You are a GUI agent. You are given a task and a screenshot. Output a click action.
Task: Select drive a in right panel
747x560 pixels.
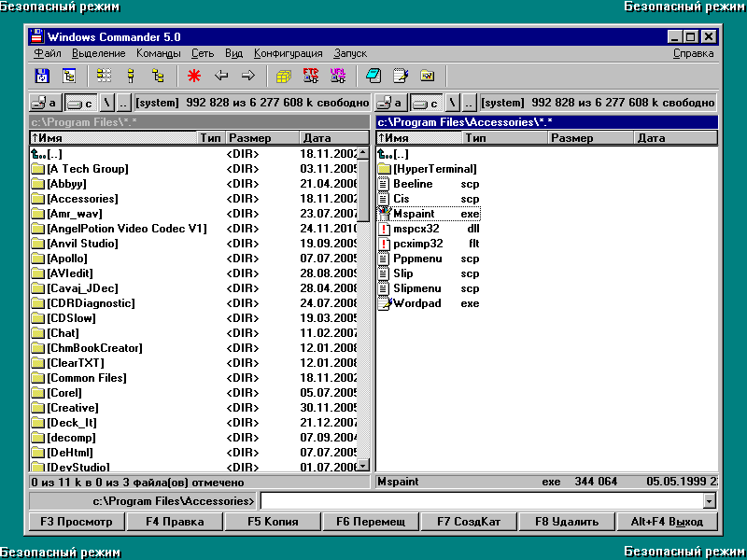[x=389, y=103]
